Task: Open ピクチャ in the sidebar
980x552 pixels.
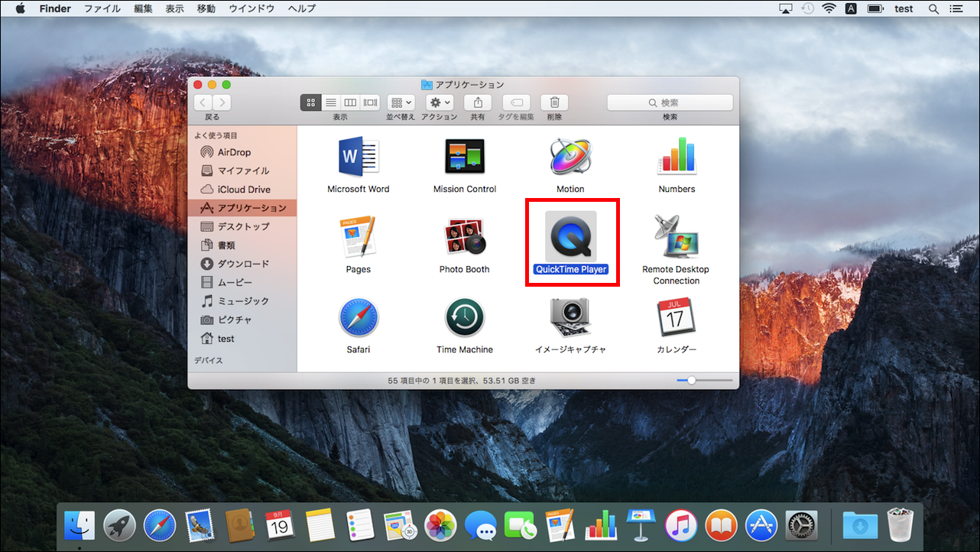Action: [x=242, y=320]
